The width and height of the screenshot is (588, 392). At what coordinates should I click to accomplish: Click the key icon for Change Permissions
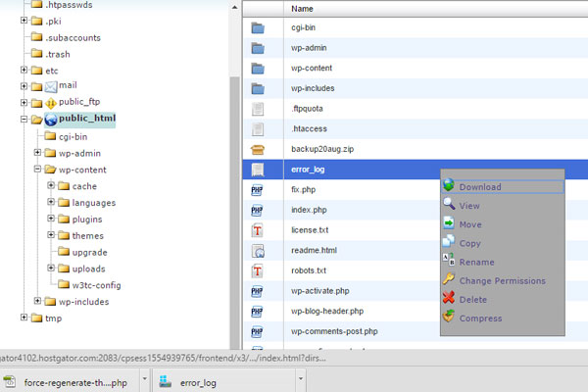click(449, 278)
